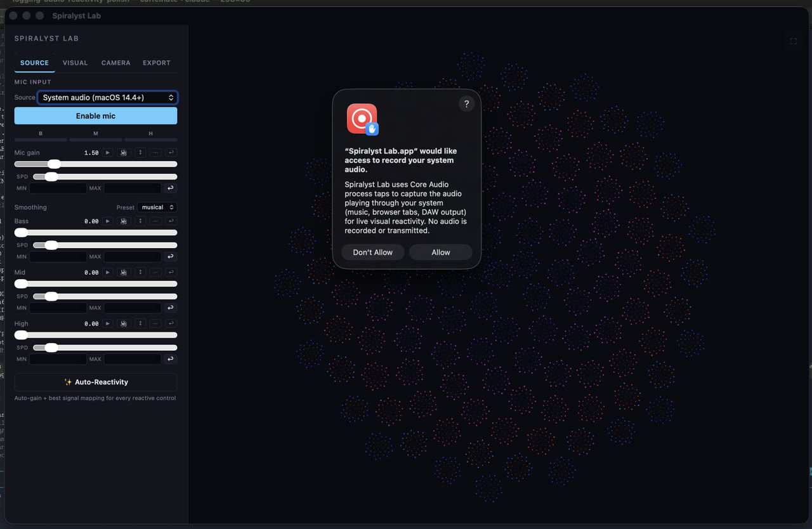The height and width of the screenshot is (529, 812).
Task: Click the Bass smoothing slider handle
Action: coord(21,233)
